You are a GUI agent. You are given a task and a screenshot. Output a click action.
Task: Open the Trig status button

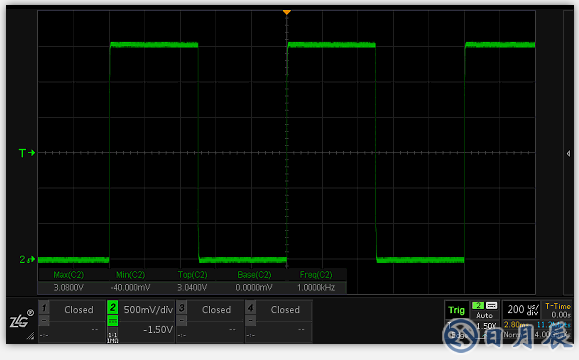pos(456,310)
